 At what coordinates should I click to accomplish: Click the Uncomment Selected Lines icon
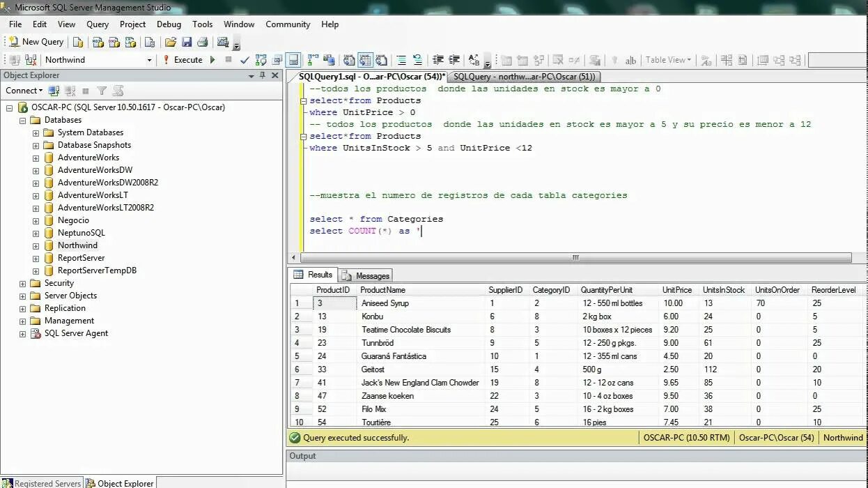[x=417, y=60]
